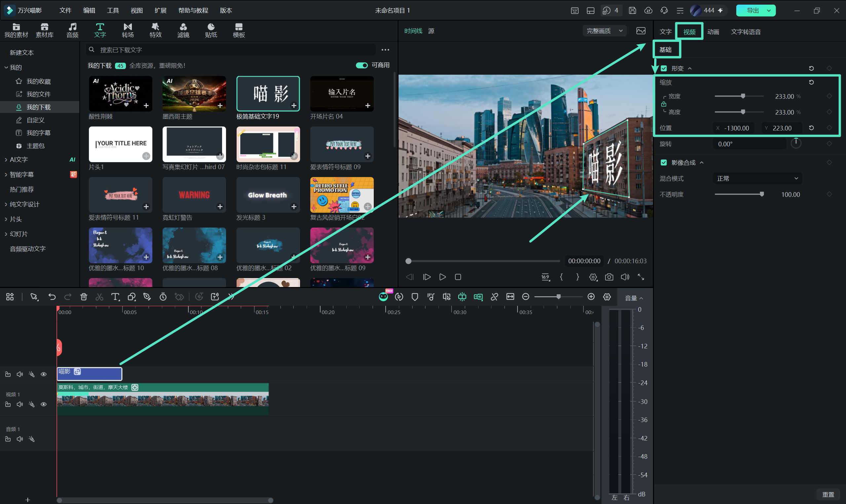Zoom out timeline with minus icon

(525, 297)
